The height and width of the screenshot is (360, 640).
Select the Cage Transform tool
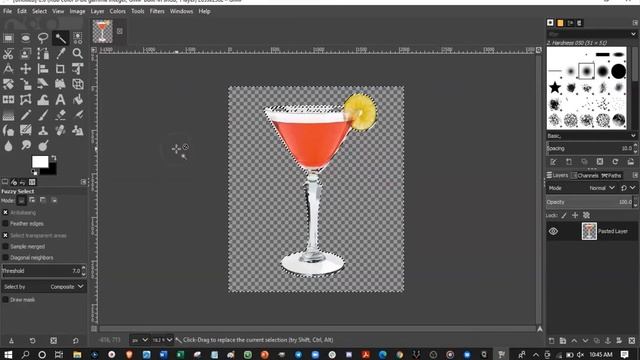point(26,100)
